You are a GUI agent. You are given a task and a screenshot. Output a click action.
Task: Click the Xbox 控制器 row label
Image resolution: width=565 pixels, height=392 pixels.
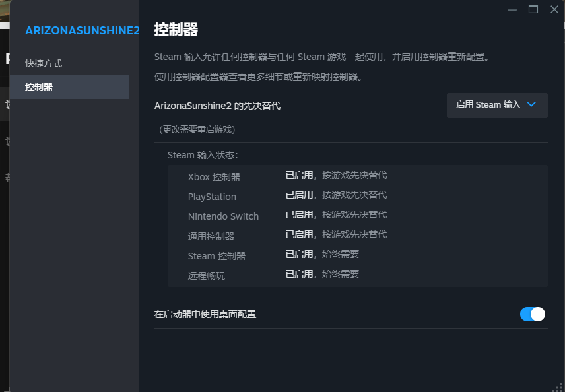tap(214, 177)
